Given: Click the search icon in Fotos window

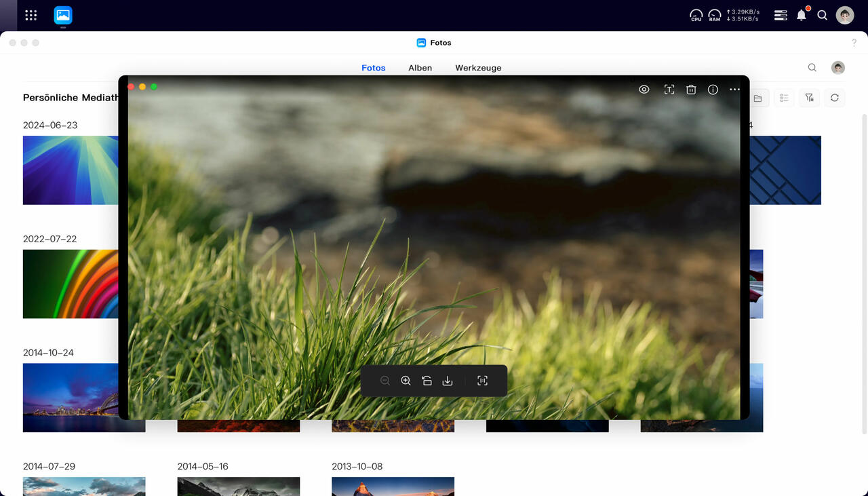Looking at the screenshot, I should [x=812, y=68].
